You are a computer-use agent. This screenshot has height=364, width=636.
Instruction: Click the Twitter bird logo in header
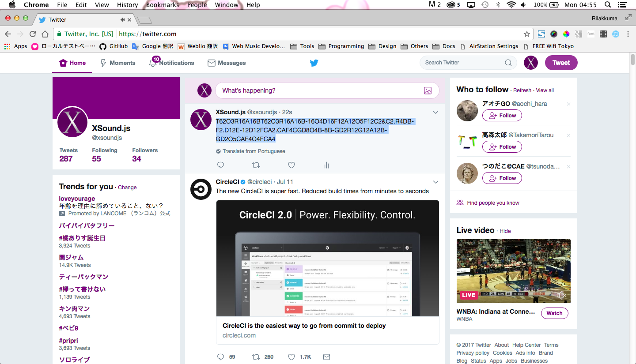[x=314, y=63]
